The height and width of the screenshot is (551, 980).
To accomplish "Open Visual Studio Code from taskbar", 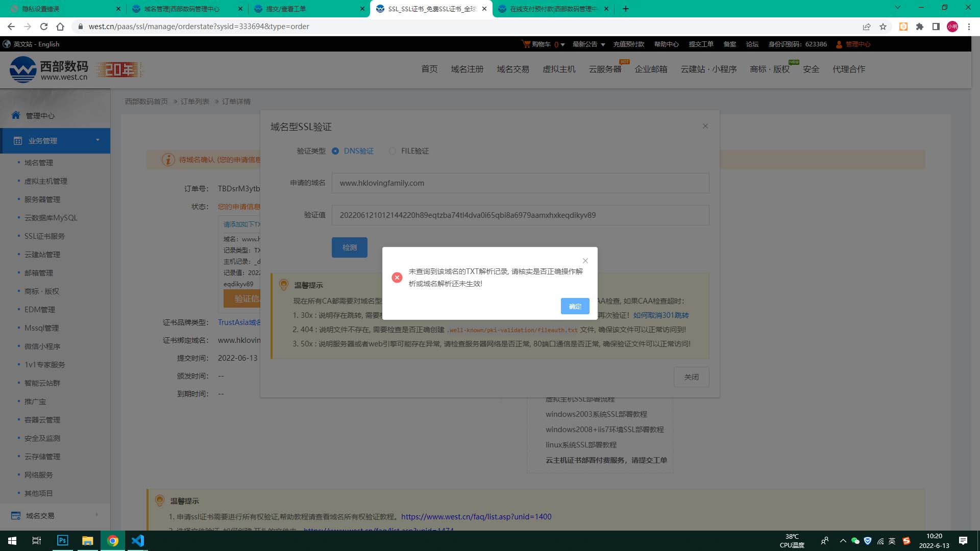I will tap(138, 541).
